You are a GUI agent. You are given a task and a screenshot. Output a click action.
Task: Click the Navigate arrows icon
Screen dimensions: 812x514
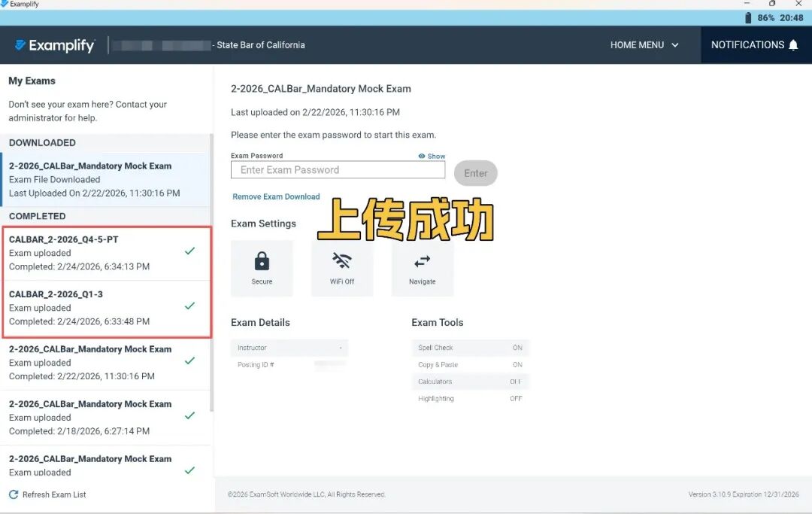[x=422, y=261]
